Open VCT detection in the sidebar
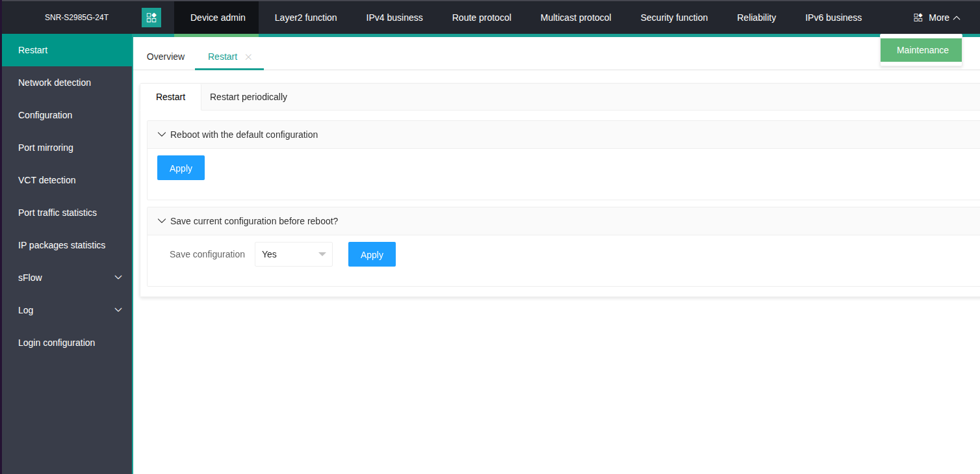Image resolution: width=980 pixels, height=474 pixels. tap(66, 180)
